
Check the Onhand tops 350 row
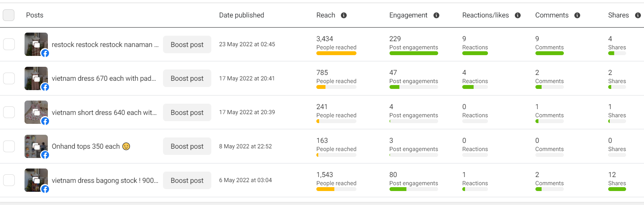pos(9,146)
